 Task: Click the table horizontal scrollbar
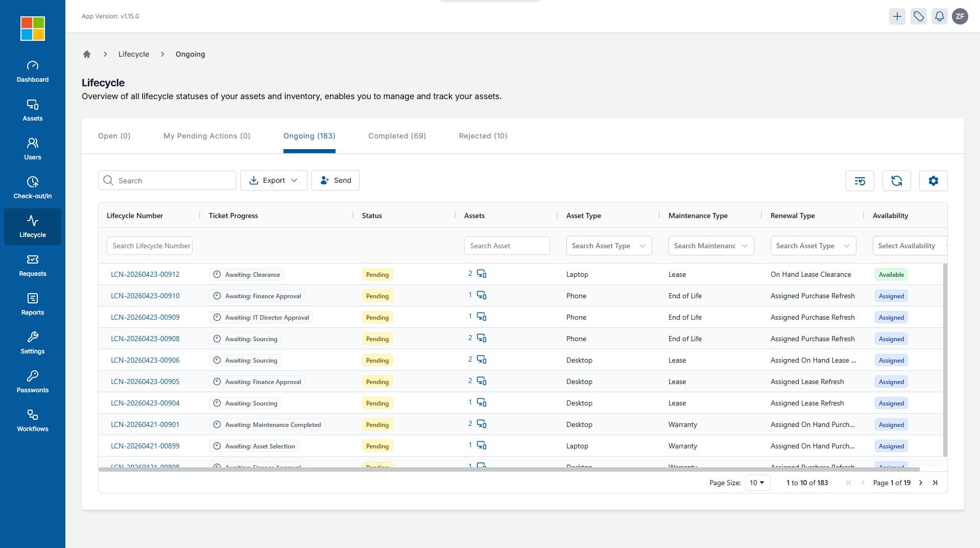(x=509, y=469)
